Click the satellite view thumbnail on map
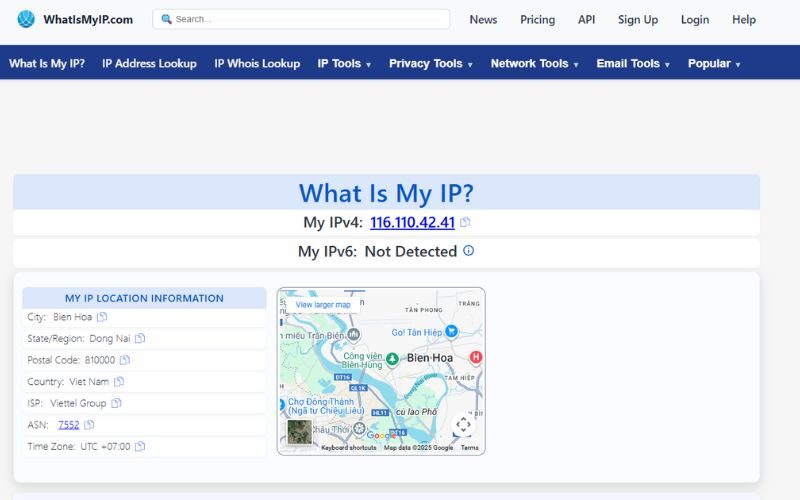 tap(299, 432)
